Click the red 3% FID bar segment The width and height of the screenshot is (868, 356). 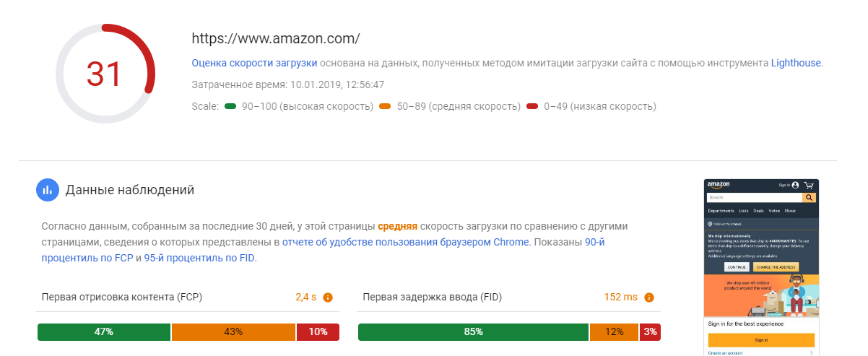pos(650,332)
